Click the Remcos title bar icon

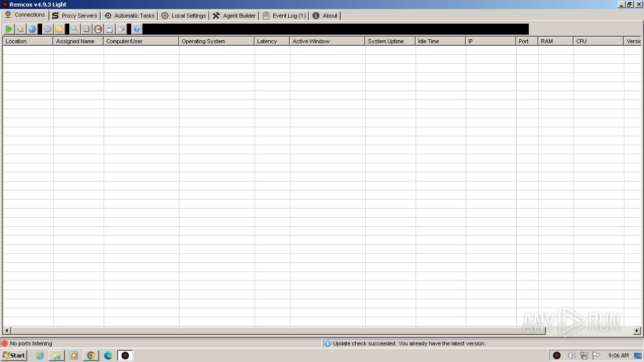point(5,5)
